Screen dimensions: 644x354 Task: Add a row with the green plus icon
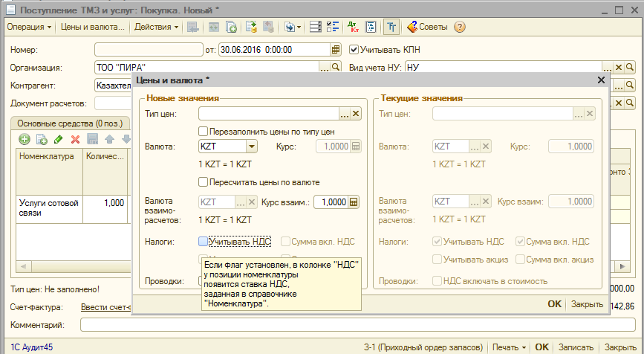pyautogui.click(x=25, y=139)
